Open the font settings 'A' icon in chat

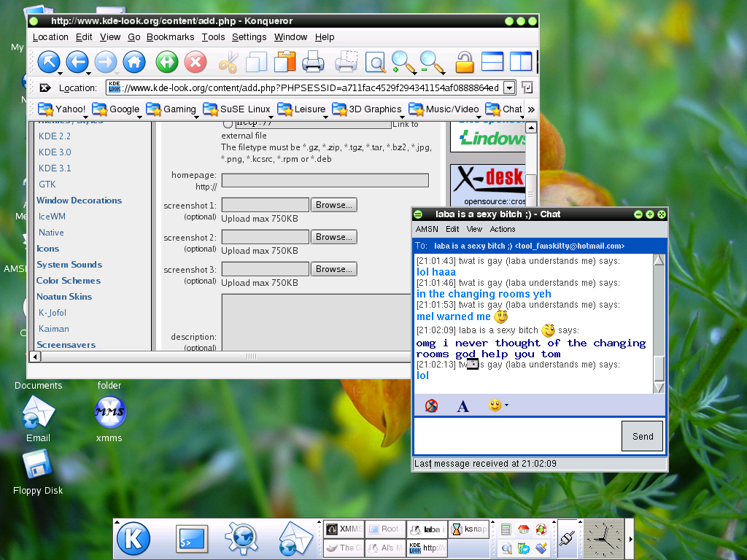(462, 406)
